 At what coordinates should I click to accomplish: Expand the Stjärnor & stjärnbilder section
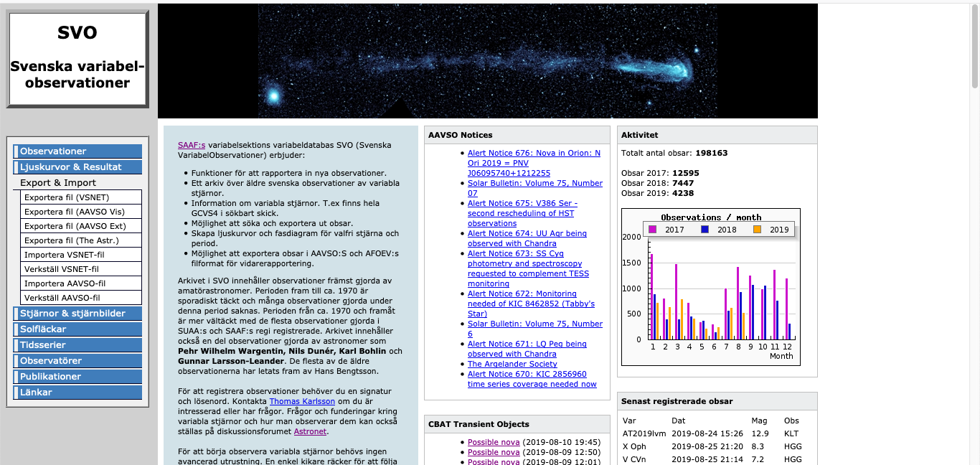pyautogui.click(x=77, y=314)
